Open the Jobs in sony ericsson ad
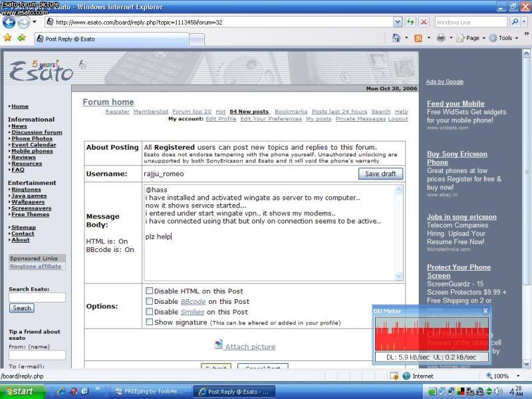532x399 pixels. tap(462, 217)
